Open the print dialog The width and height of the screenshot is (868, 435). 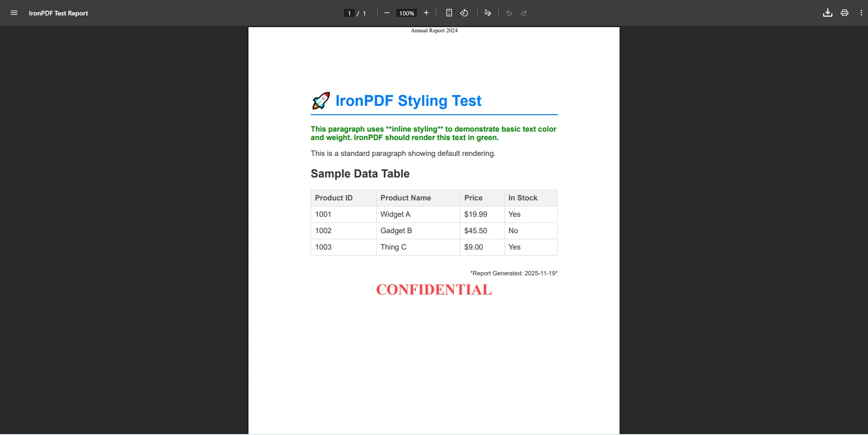tap(845, 13)
